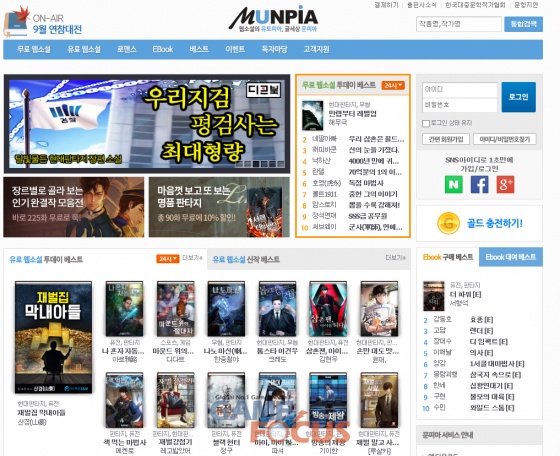Open the 결제하기 top link

(x=386, y=5)
